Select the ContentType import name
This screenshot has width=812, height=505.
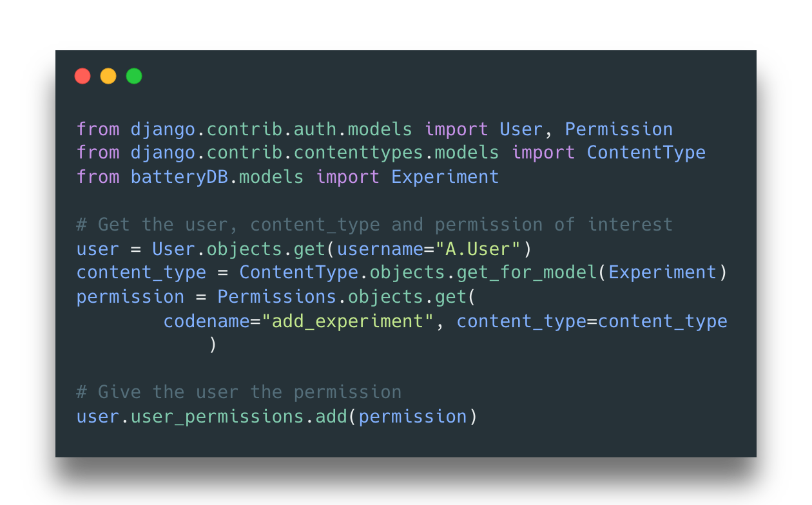point(646,153)
